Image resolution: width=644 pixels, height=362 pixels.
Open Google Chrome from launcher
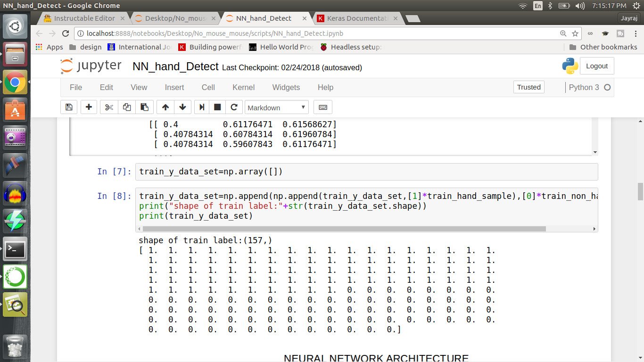[15, 82]
